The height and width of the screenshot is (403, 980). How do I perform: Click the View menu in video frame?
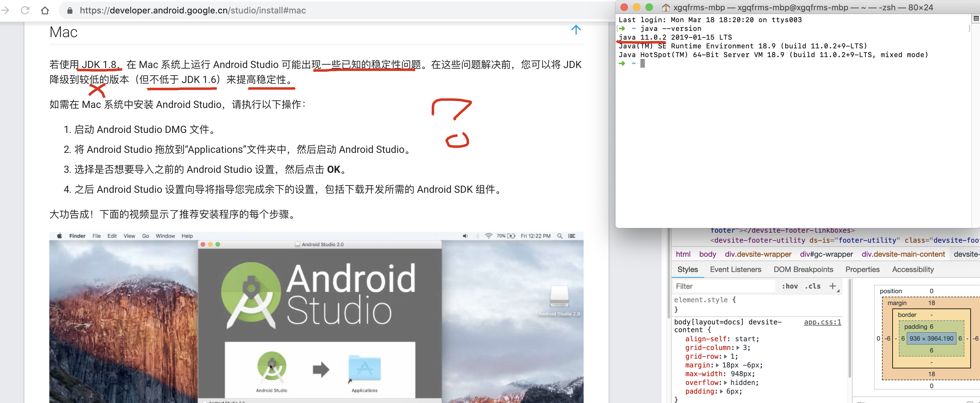129,236
